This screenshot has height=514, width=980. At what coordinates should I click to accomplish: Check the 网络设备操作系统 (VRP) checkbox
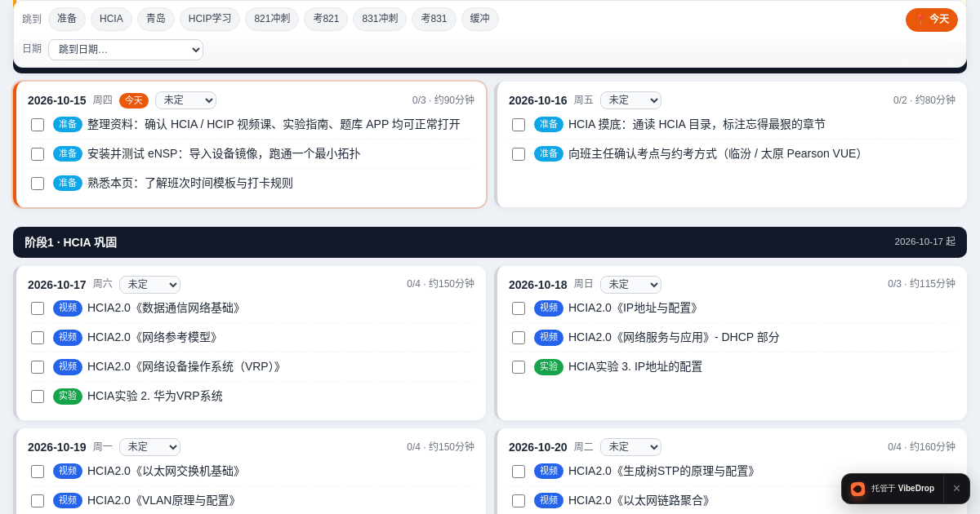(x=38, y=367)
